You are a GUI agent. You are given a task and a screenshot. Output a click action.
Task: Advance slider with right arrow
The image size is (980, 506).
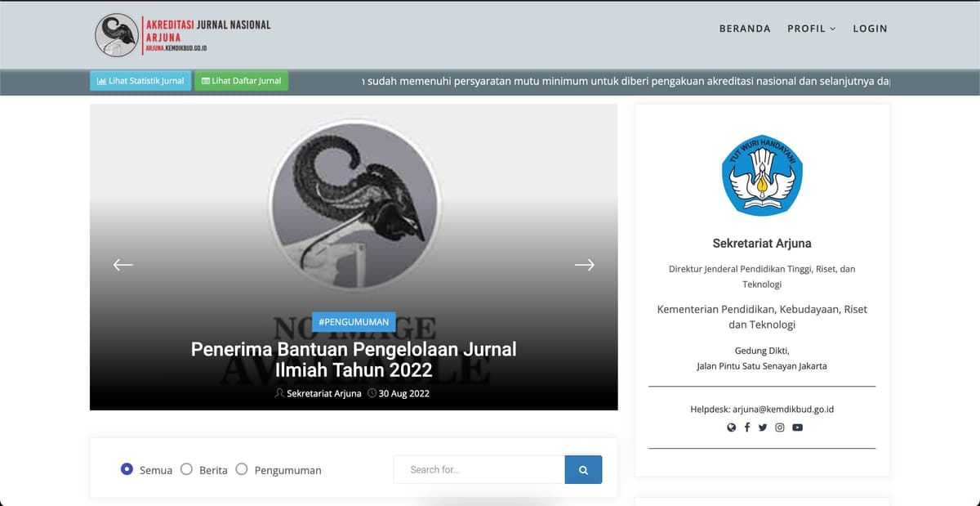click(584, 265)
